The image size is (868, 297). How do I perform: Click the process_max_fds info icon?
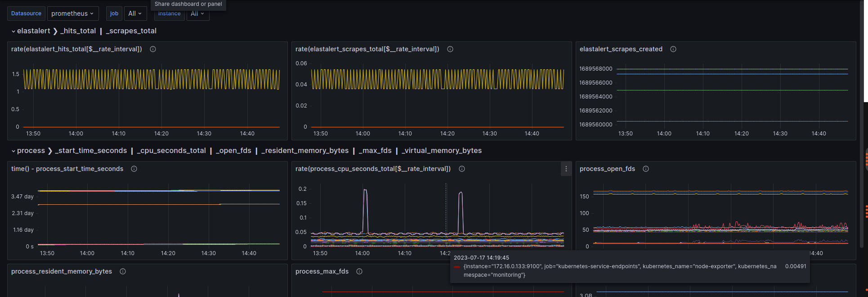359,271
